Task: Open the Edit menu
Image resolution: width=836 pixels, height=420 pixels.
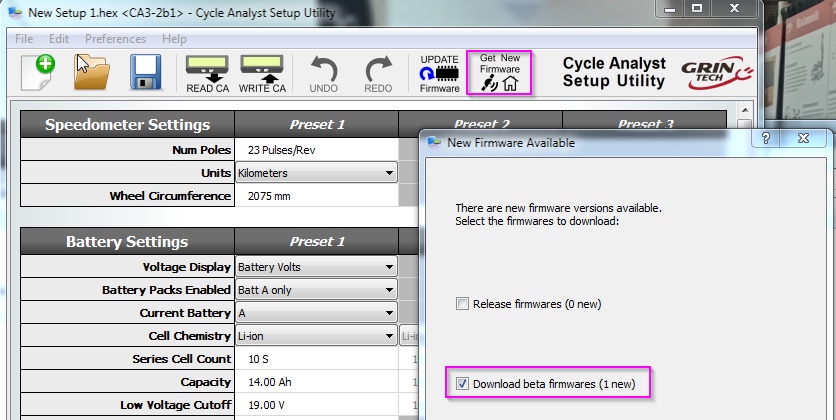Action: point(59,39)
